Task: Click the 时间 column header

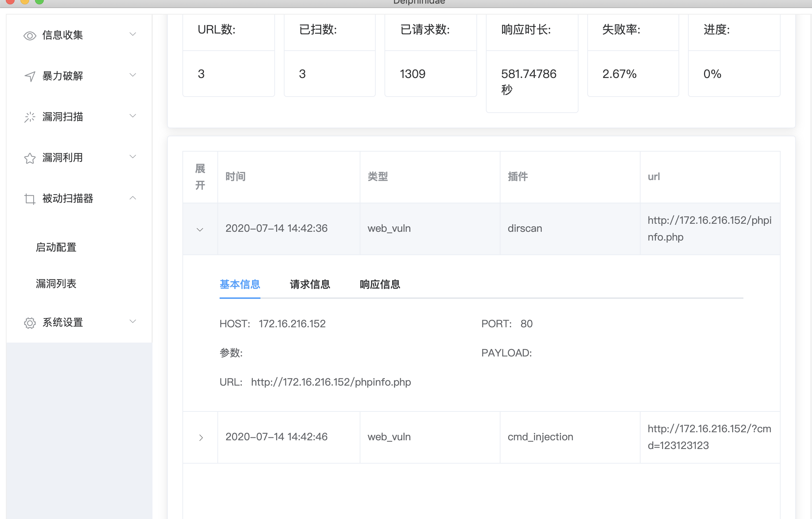Action: tap(236, 177)
